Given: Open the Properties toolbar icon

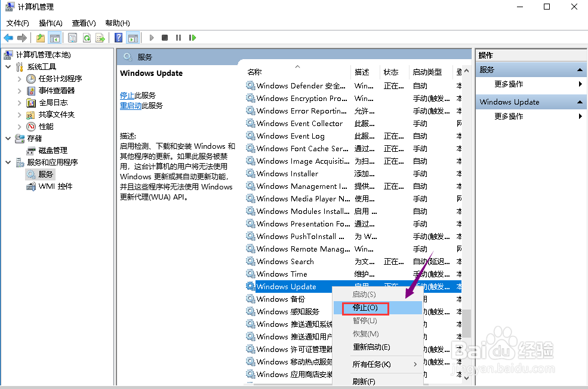Looking at the screenshot, I should pos(73,38).
